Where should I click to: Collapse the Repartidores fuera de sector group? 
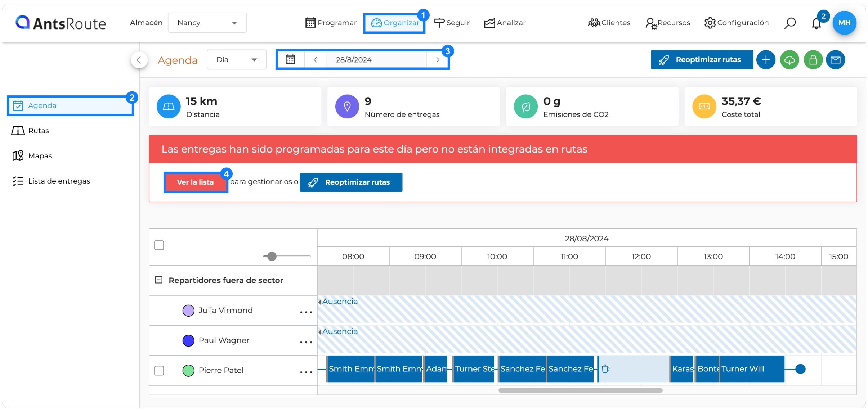(158, 280)
